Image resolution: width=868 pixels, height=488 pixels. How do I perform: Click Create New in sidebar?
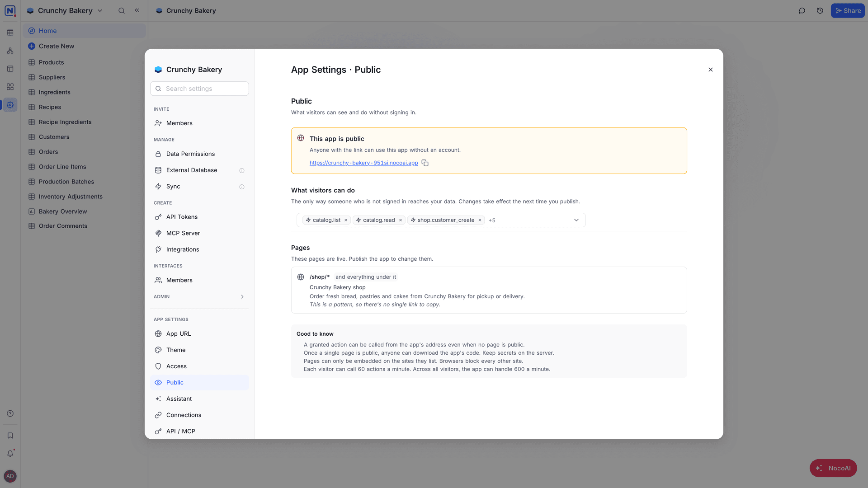pyautogui.click(x=84, y=46)
